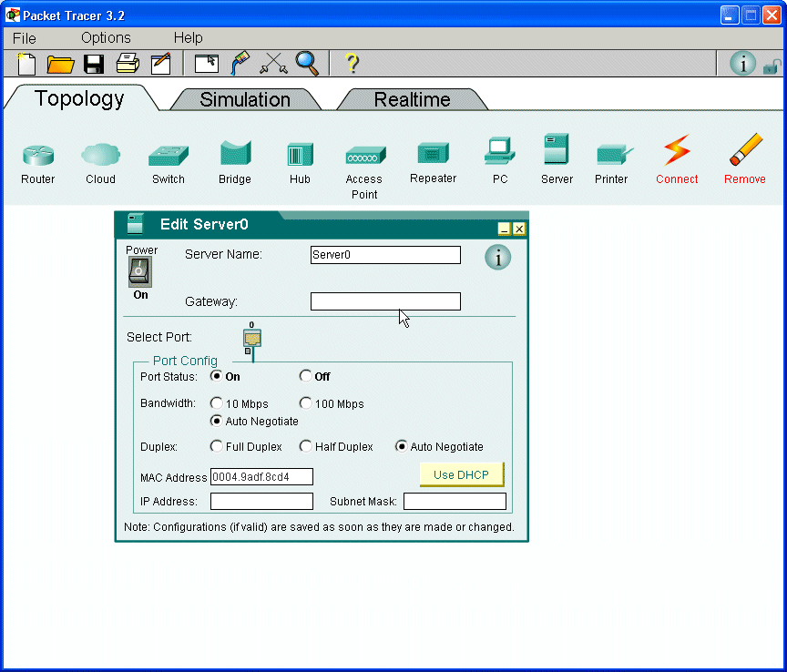Click the magnifying glass toolbar icon
Image resolution: width=787 pixels, height=672 pixels.
(x=307, y=64)
